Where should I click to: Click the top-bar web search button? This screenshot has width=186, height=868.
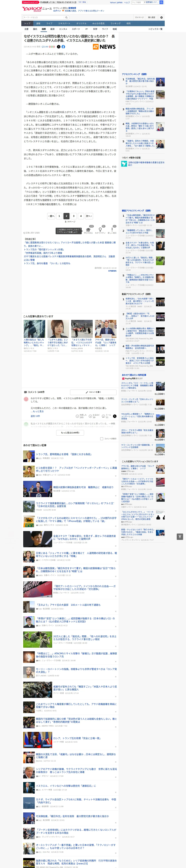click(x=161, y=2)
